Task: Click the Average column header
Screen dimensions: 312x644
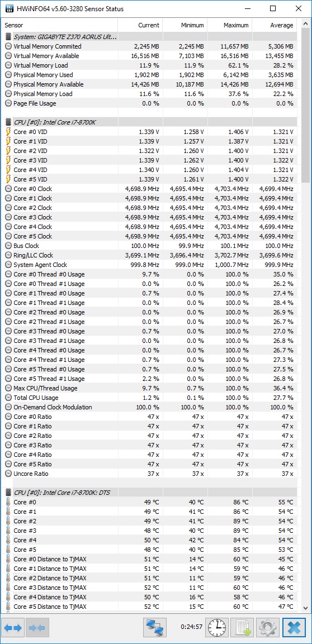Action: (x=275, y=25)
